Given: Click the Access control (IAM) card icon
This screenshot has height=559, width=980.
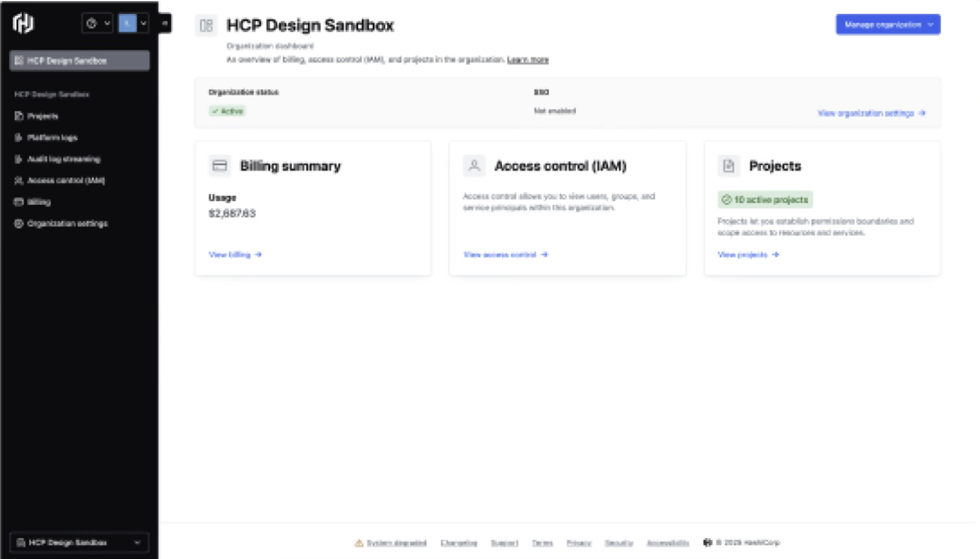Looking at the screenshot, I should (x=474, y=165).
